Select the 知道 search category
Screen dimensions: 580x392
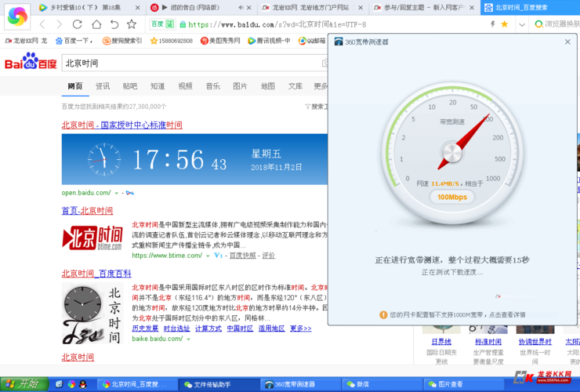point(158,86)
